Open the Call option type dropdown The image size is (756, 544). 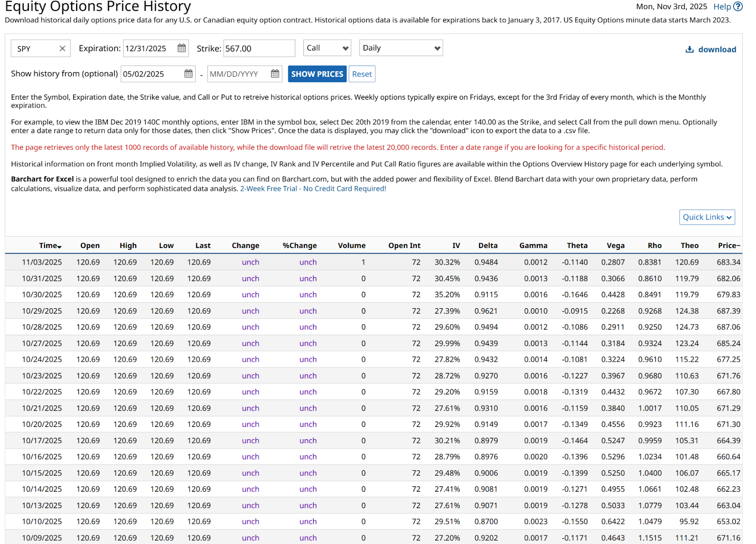click(x=327, y=48)
